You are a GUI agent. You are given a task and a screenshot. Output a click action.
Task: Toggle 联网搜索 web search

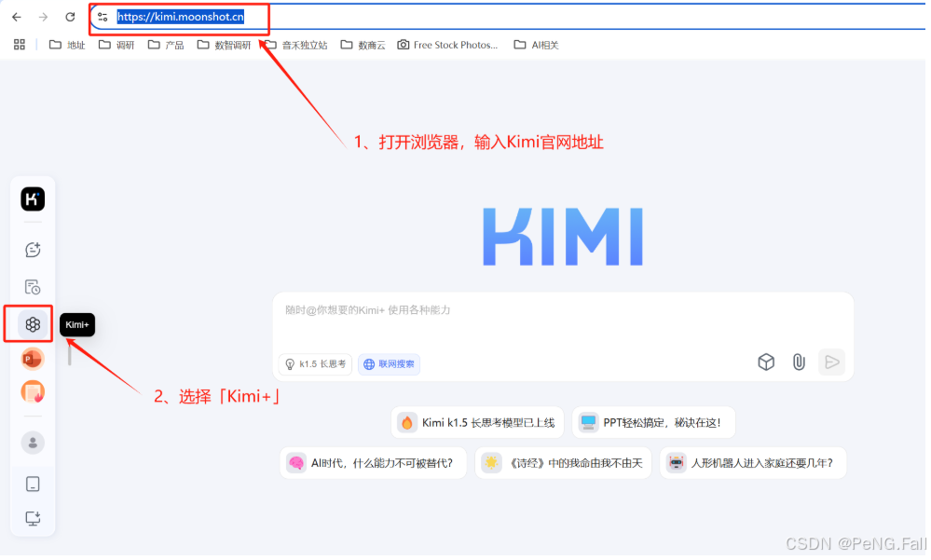click(390, 365)
